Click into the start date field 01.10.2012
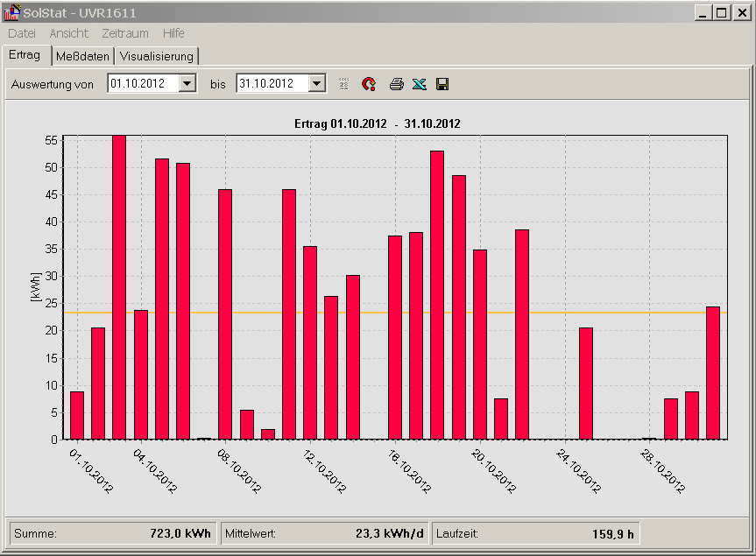The height and width of the screenshot is (556, 756). click(143, 84)
